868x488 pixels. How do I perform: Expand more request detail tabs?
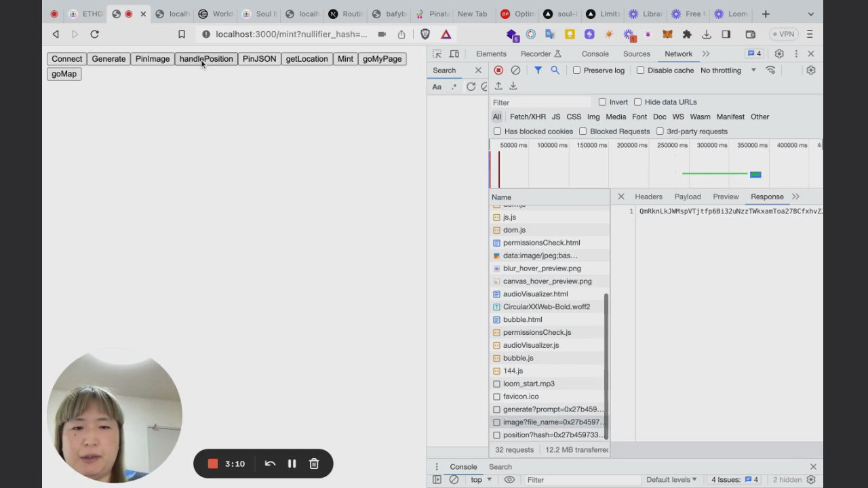795,197
